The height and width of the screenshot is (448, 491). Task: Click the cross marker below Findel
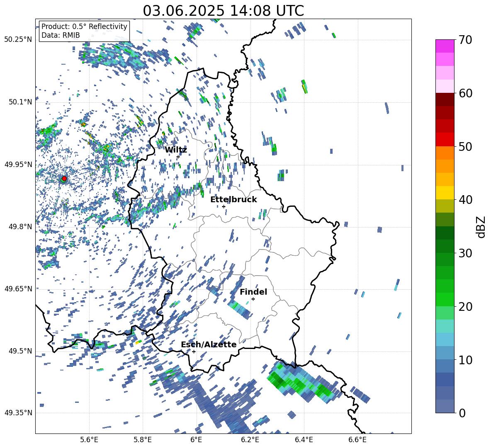point(253,299)
